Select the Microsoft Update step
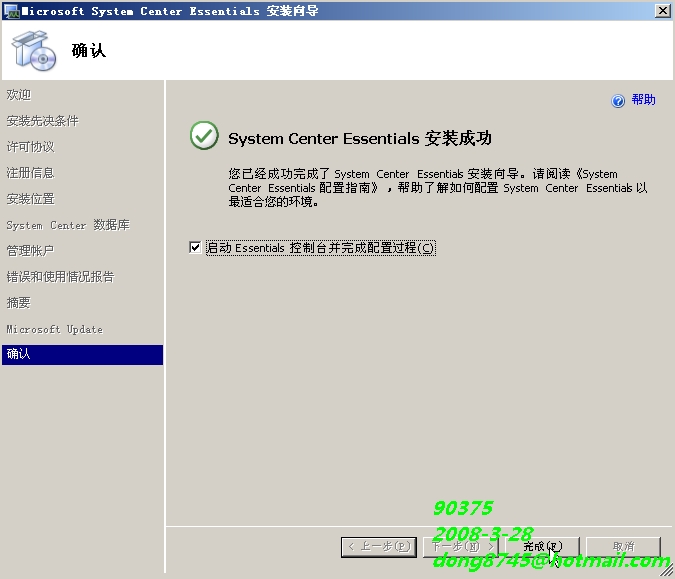The height and width of the screenshot is (579, 675). [55, 329]
